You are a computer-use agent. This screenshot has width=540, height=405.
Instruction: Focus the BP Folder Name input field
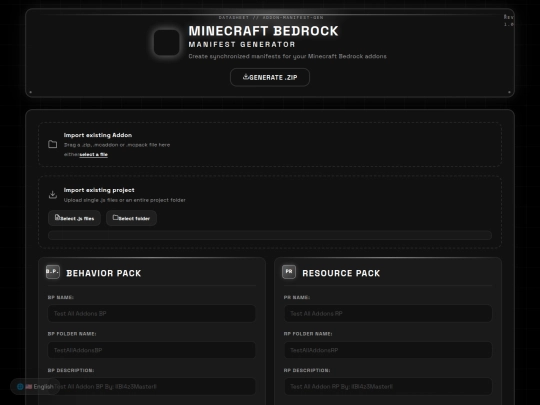tap(152, 350)
